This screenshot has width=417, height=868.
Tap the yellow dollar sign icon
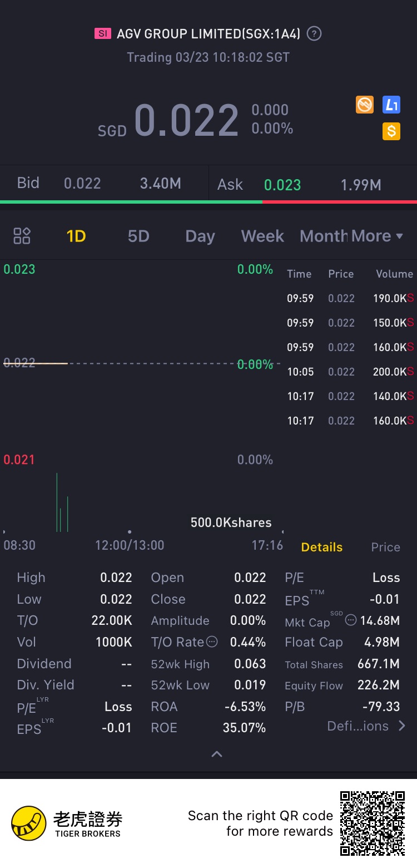[391, 131]
